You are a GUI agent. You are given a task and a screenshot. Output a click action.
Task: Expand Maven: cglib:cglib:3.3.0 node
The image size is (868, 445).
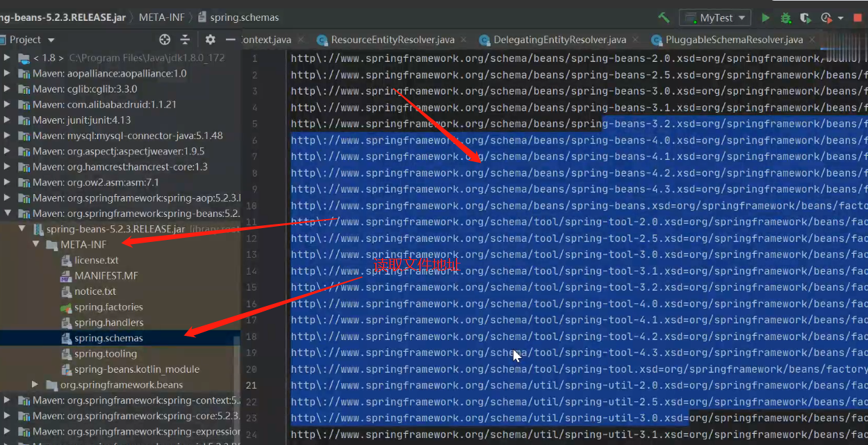click(x=7, y=89)
